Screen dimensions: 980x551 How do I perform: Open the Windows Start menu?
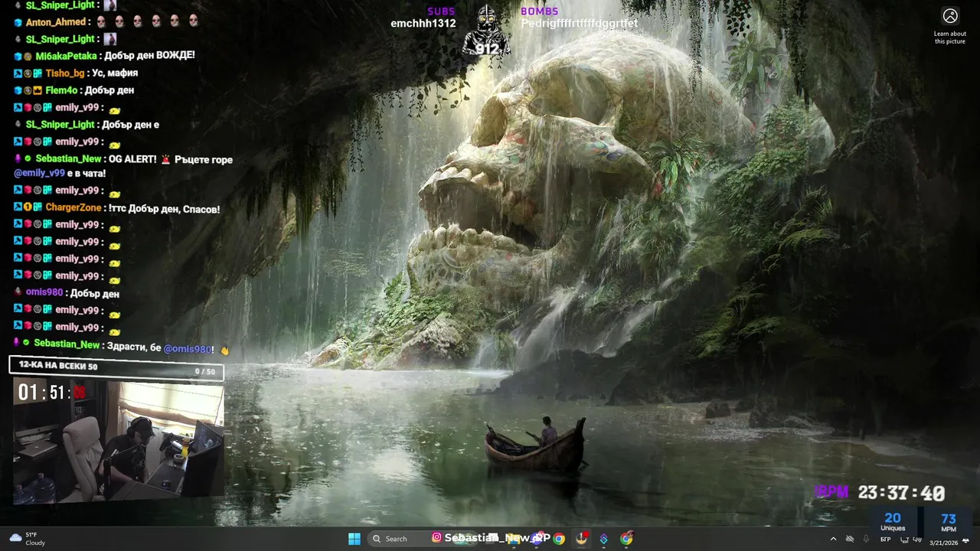[x=354, y=539]
